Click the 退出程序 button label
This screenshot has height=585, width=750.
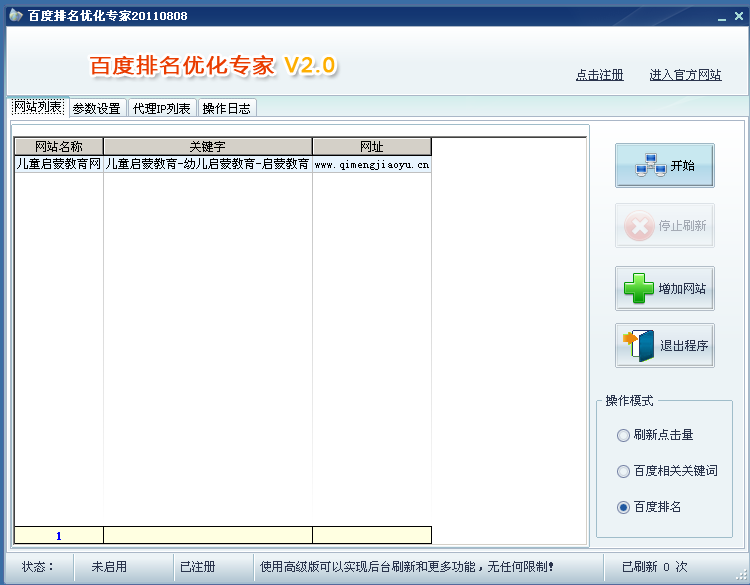pyautogui.click(x=684, y=345)
